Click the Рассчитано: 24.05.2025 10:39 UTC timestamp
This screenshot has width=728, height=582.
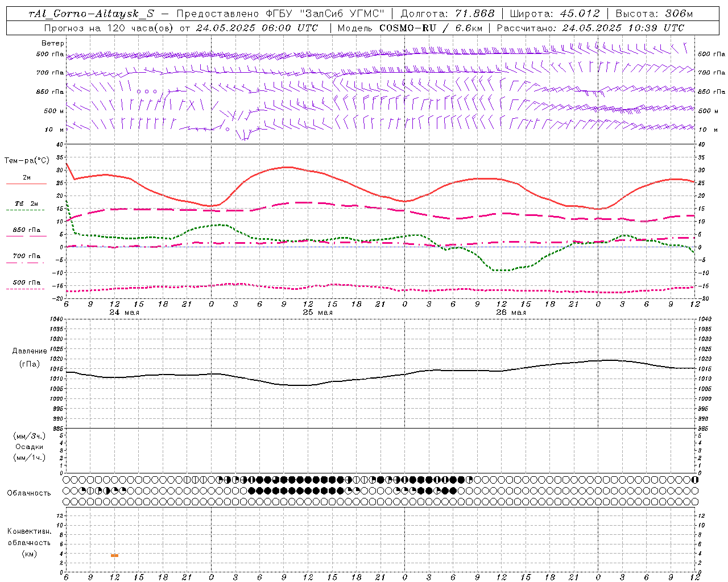[x=591, y=28]
